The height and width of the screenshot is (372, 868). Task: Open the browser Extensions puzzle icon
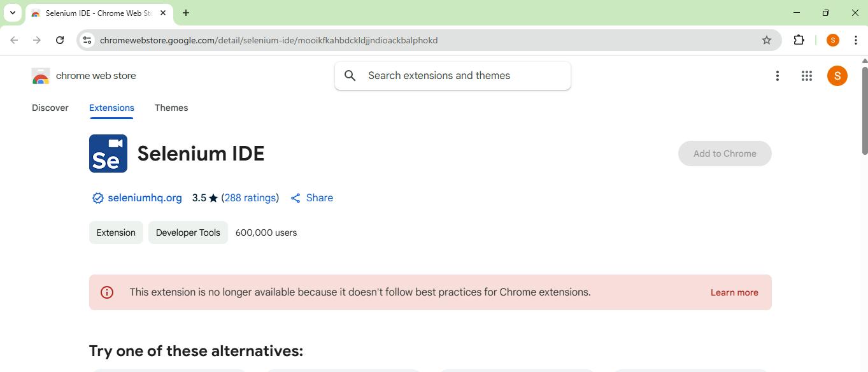point(799,40)
